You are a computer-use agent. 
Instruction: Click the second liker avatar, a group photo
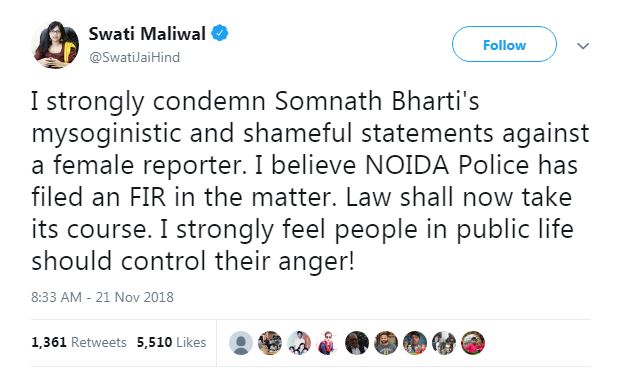point(270,343)
